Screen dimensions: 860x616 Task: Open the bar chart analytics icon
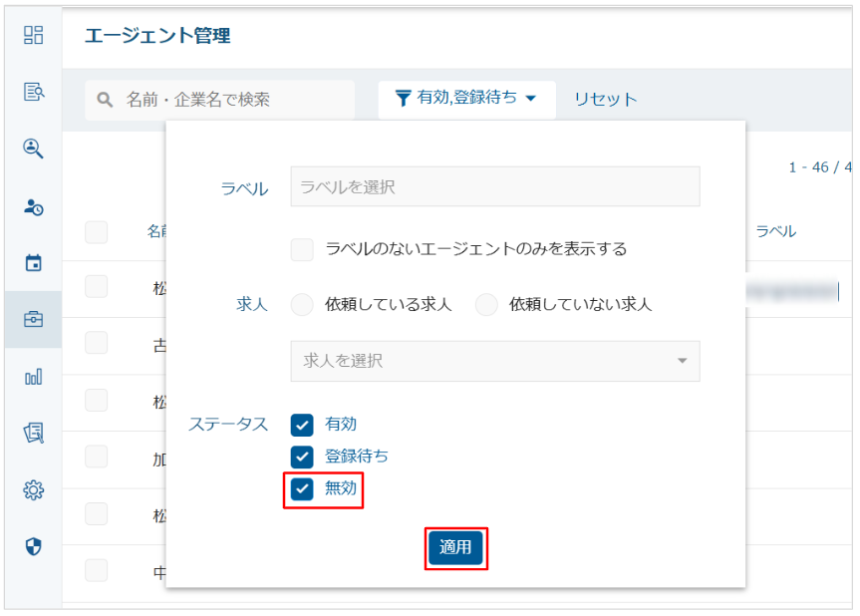(34, 377)
